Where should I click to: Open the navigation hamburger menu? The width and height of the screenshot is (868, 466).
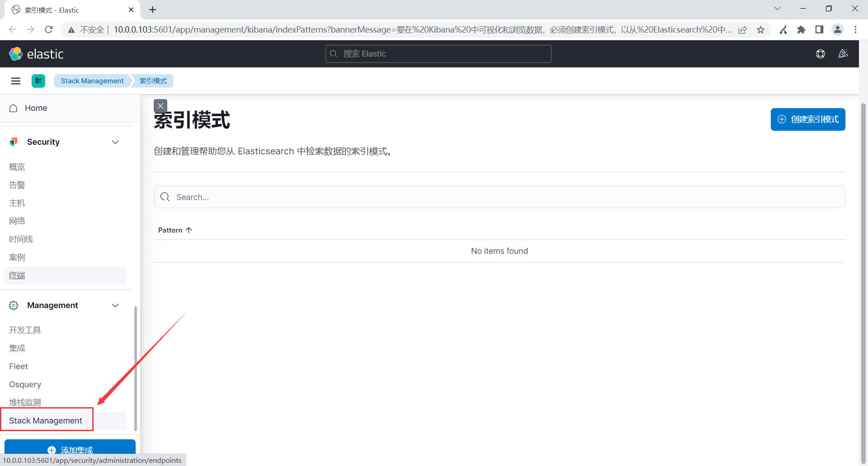pyautogui.click(x=16, y=81)
